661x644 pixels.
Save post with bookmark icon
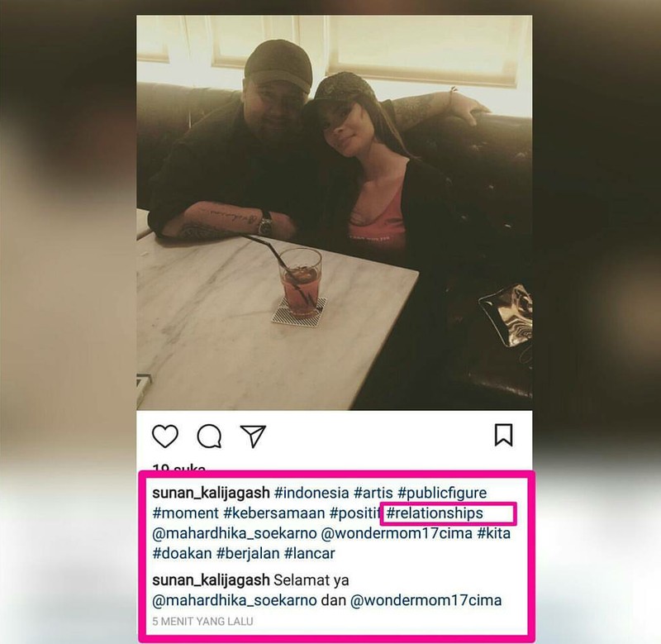503,435
